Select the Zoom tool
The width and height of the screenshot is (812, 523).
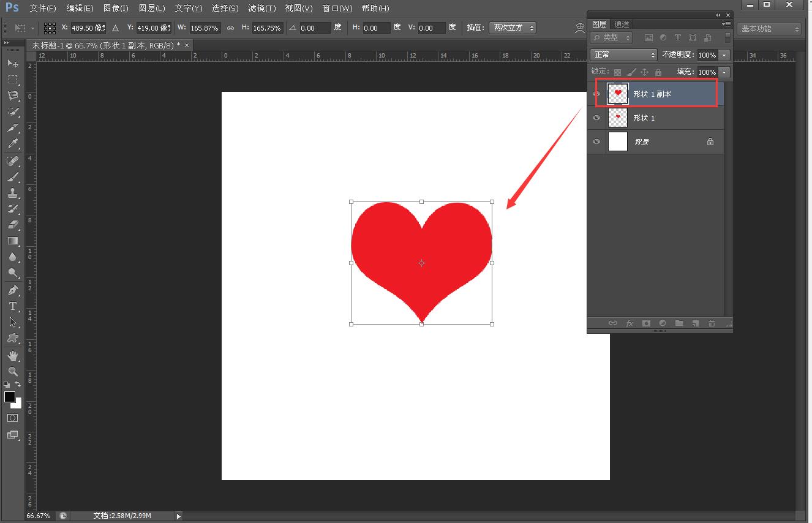[x=13, y=372]
